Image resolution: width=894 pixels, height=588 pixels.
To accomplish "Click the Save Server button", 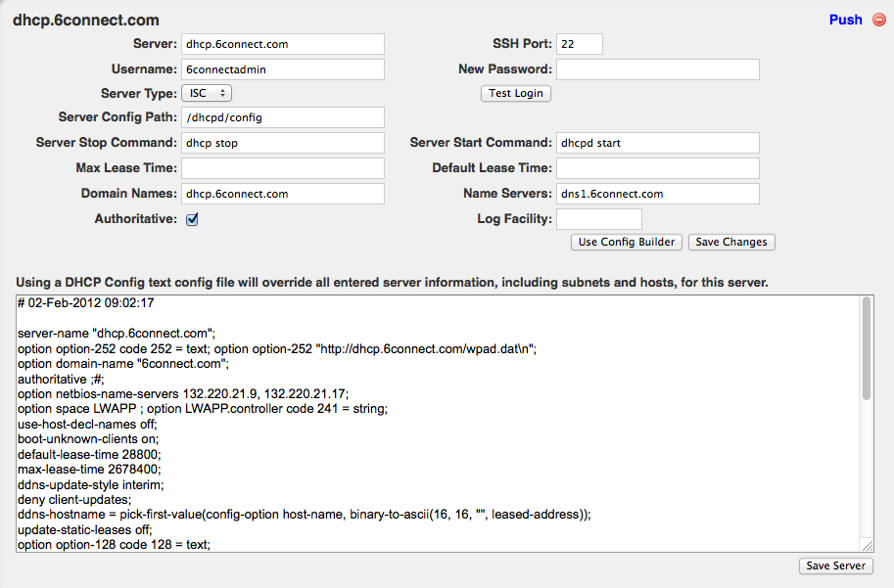I will 836,565.
